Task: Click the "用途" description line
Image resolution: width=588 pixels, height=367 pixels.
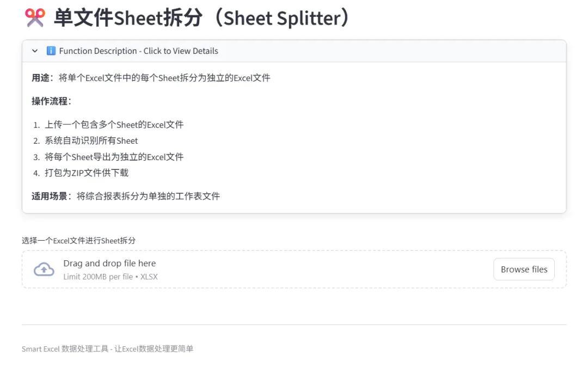Action: (151, 78)
